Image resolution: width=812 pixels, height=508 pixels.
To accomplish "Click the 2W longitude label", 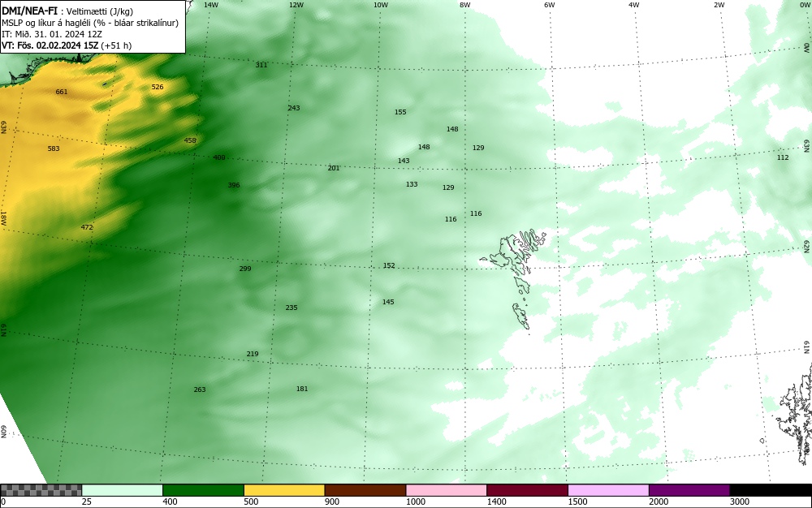I will pyautogui.click(x=719, y=5).
